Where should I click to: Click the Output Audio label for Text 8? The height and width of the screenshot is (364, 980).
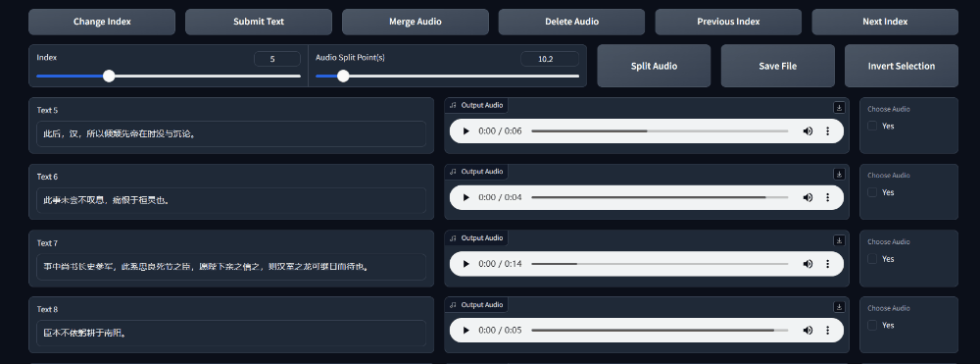coord(476,304)
